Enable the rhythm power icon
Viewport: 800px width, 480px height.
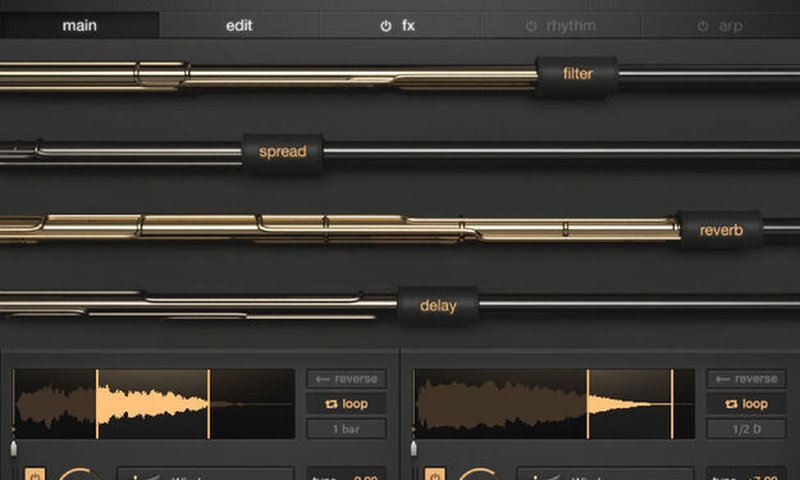(531, 26)
